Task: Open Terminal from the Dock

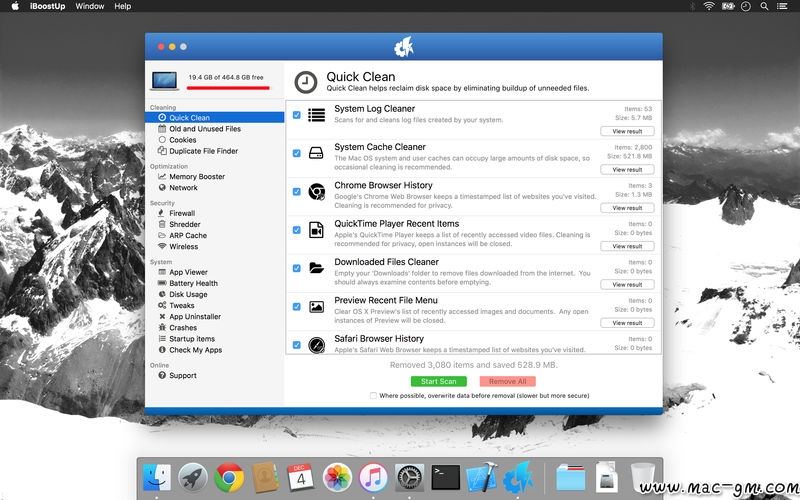Action: [445, 478]
